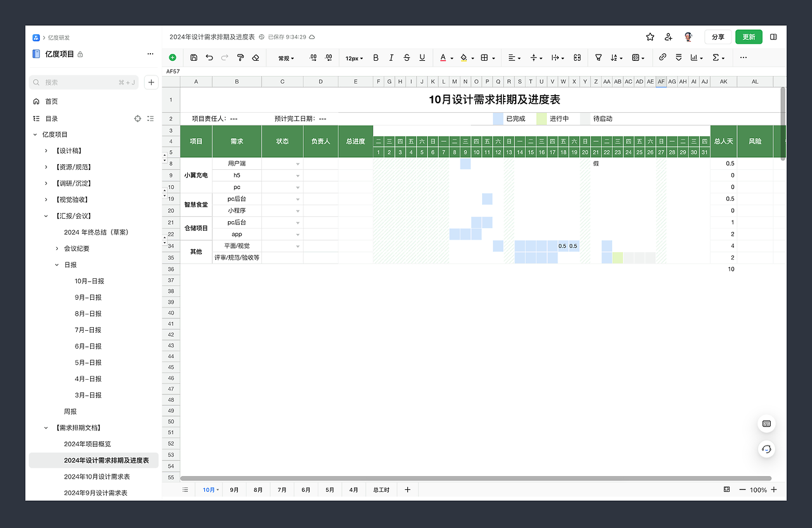Open the more toolbar options ellipsis

743,58
